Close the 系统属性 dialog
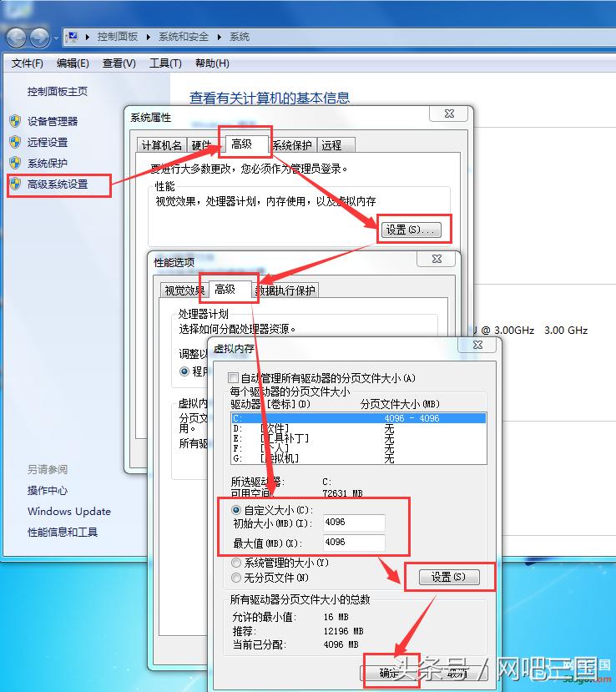This screenshot has height=692, width=616. point(449,114)
